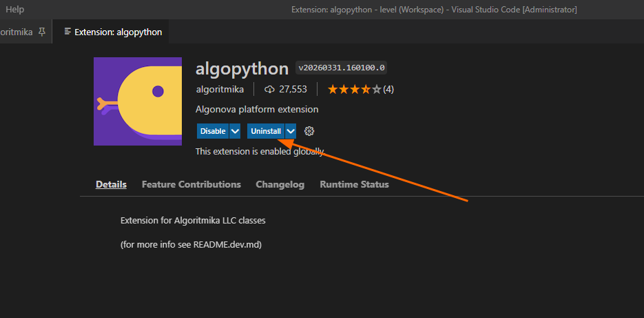Open the extension Manage gear icon

(x=309, y=131)
